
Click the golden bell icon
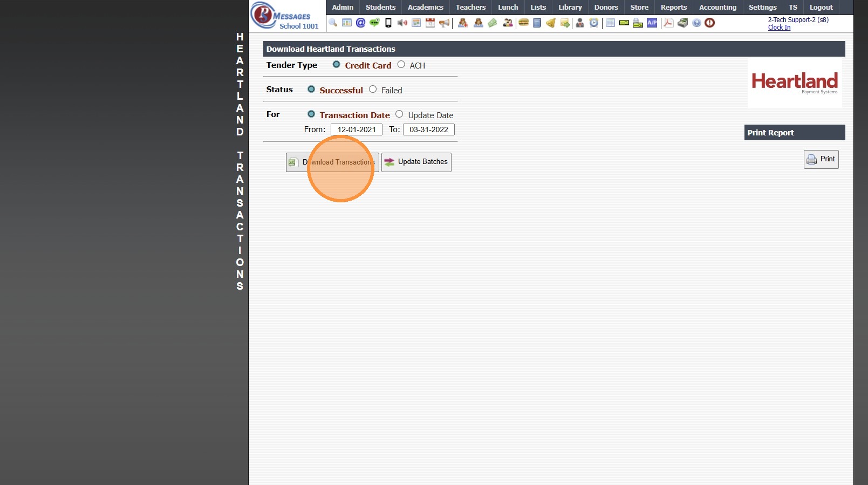[x=551, y=23]
